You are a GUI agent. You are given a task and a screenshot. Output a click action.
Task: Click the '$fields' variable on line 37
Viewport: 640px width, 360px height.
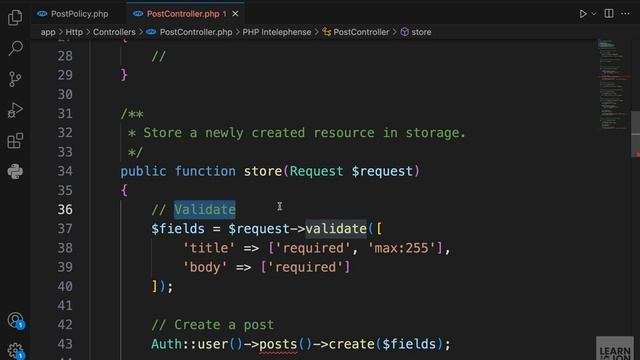pyautogui.click(x=178, y=229)
